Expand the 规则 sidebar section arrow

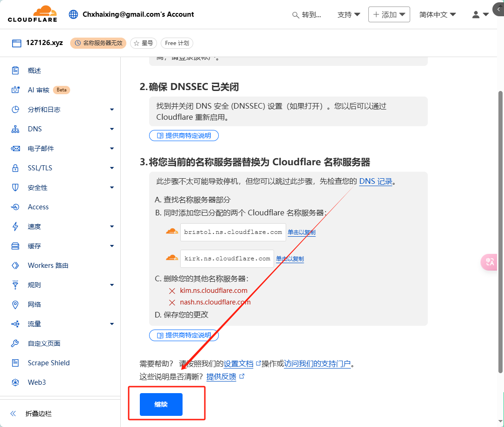[112, 285]
